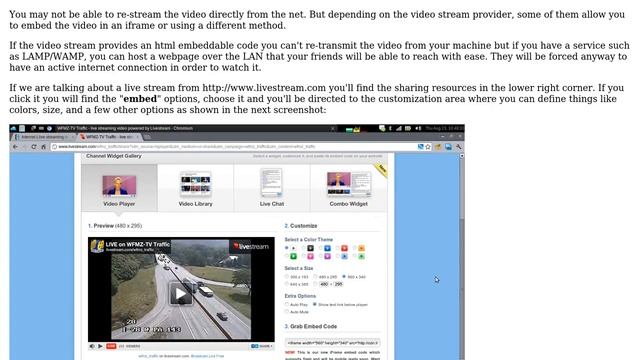Toggle Show text link below player
640x360 pixels.
click(x=315, y=304)
